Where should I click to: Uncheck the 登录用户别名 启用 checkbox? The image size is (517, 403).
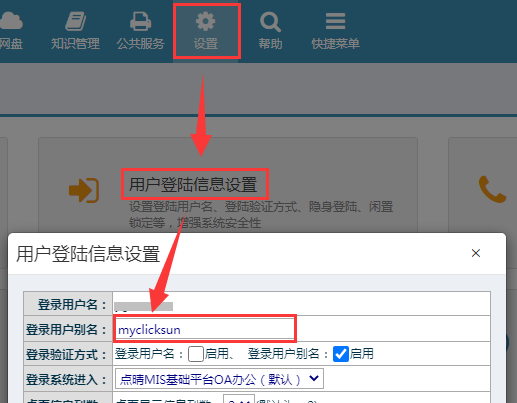(x=341, y=354)
